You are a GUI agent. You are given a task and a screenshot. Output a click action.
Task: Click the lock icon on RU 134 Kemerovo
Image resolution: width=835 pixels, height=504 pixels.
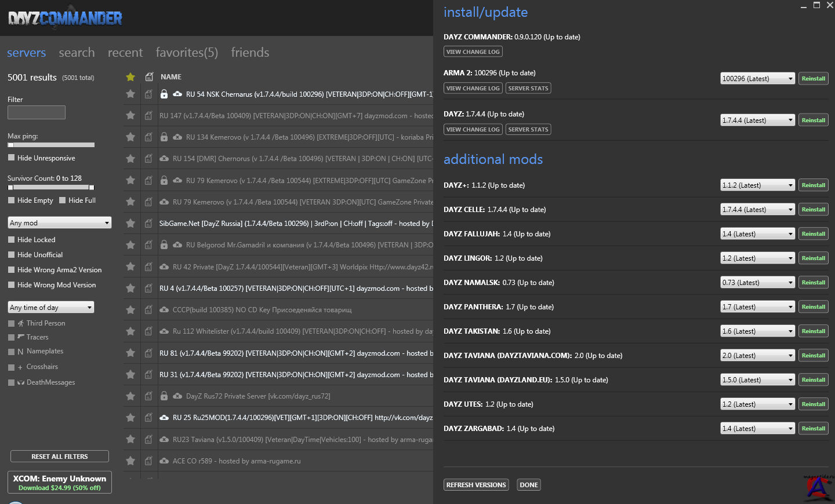[x=164, y=137]
